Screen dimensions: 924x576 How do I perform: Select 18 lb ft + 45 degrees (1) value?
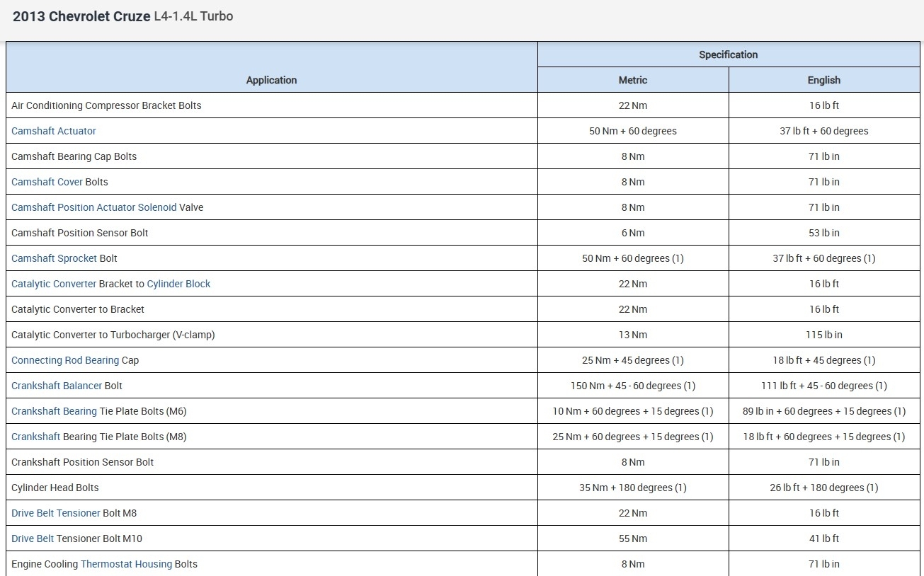click(x=824, y=360)
